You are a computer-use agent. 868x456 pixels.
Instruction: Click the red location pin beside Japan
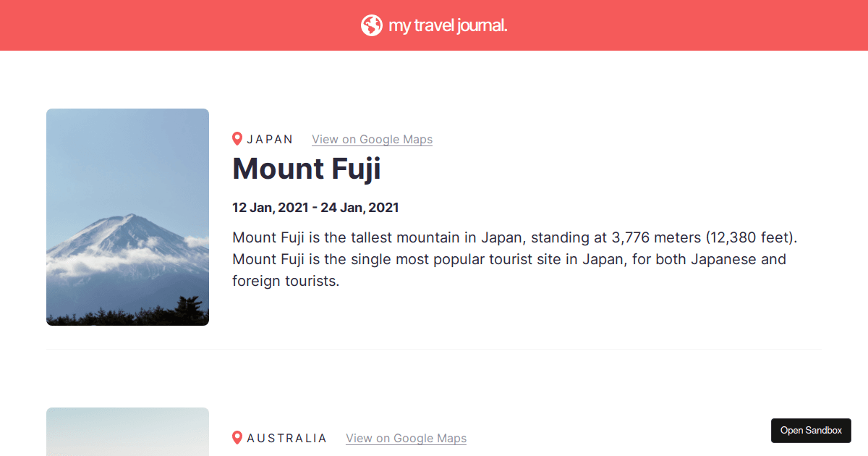tap(237, 139)
